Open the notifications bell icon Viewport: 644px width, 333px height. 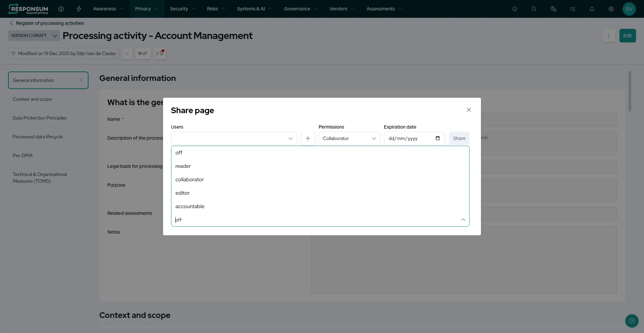click(x=592, y=9)
